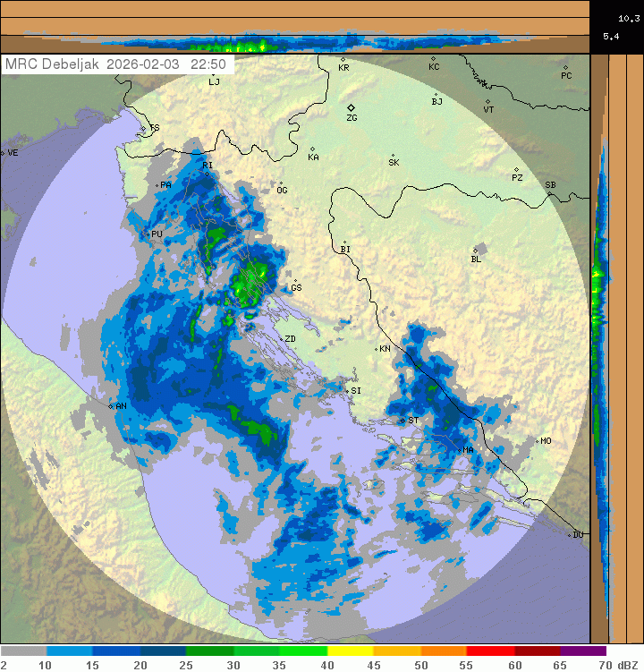This screenshot has height=672, width=644.
Task: Select the purple 65–70 dBZ legend swatch
Action: tap(583, 651)
